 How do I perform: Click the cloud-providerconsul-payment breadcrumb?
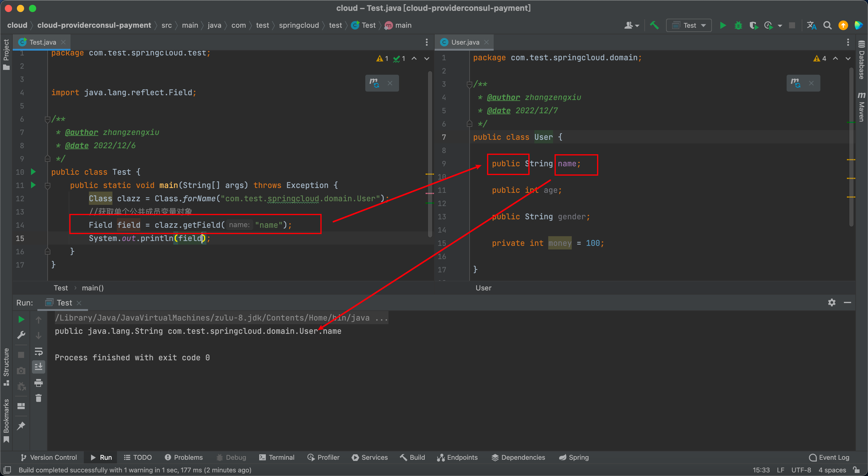(94, 25)
